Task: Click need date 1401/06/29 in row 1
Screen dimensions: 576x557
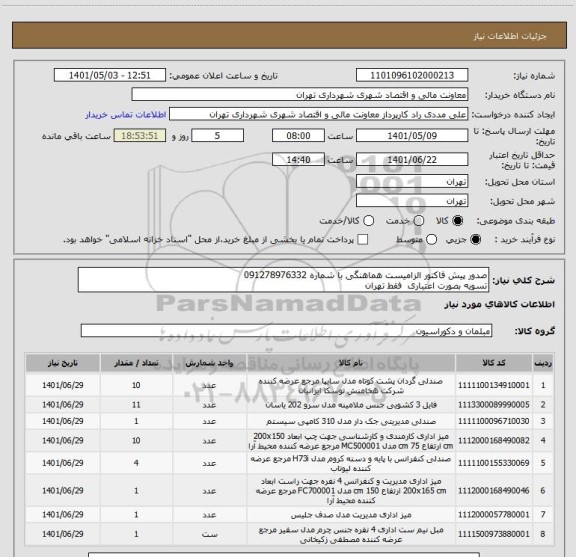Action: 63,385
